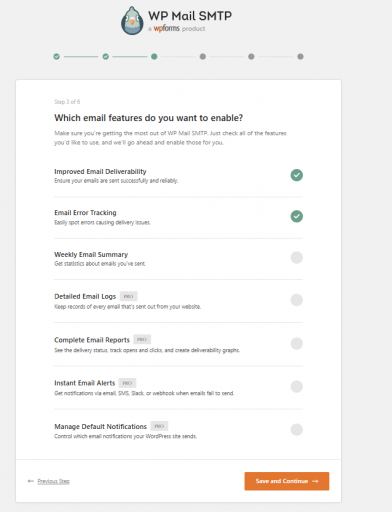Click the fourth step dot in progress bar

point(203,57)
